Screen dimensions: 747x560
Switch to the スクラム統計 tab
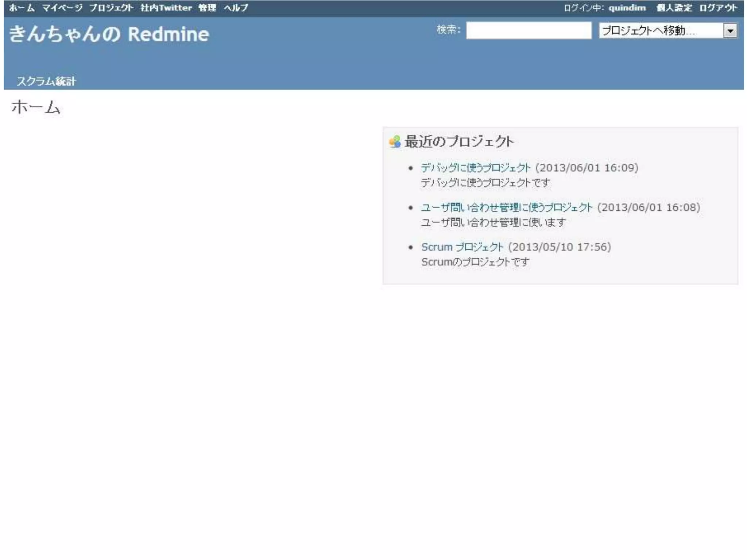click(x=46, y=81)
